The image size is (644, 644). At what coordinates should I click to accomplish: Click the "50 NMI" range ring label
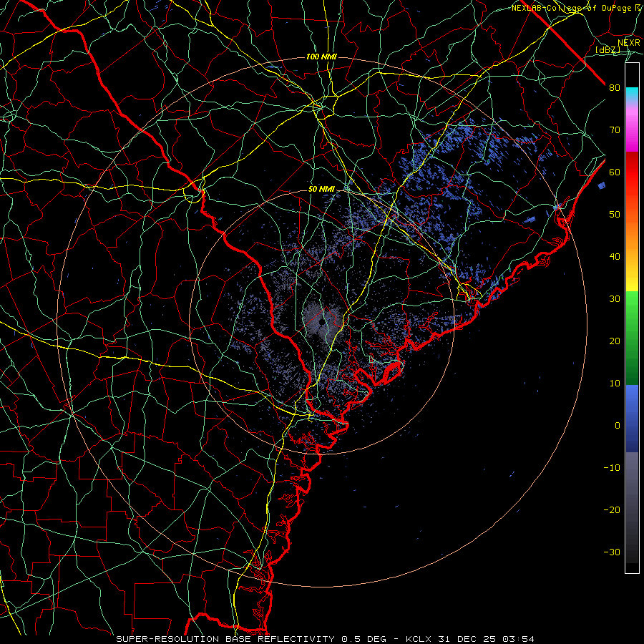(321, 189)
